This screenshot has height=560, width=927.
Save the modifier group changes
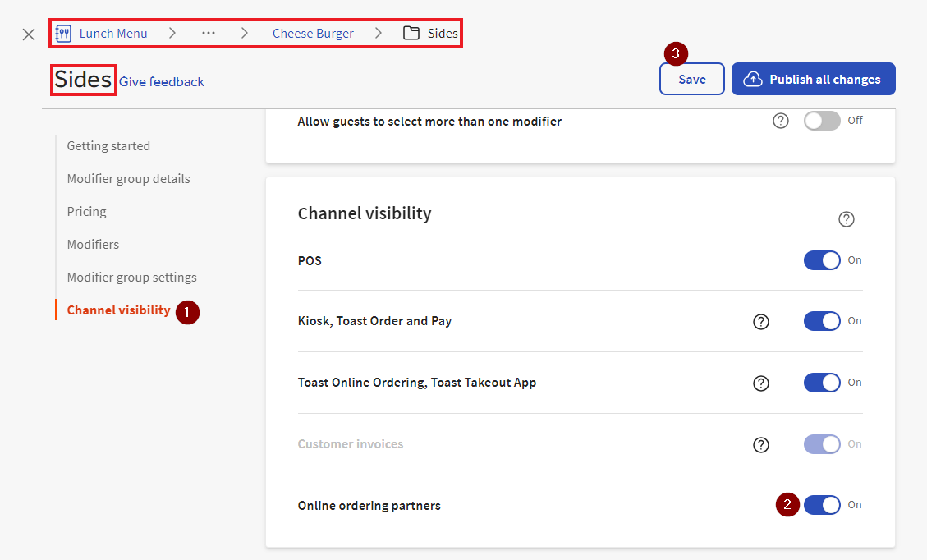tap(691, 79)
